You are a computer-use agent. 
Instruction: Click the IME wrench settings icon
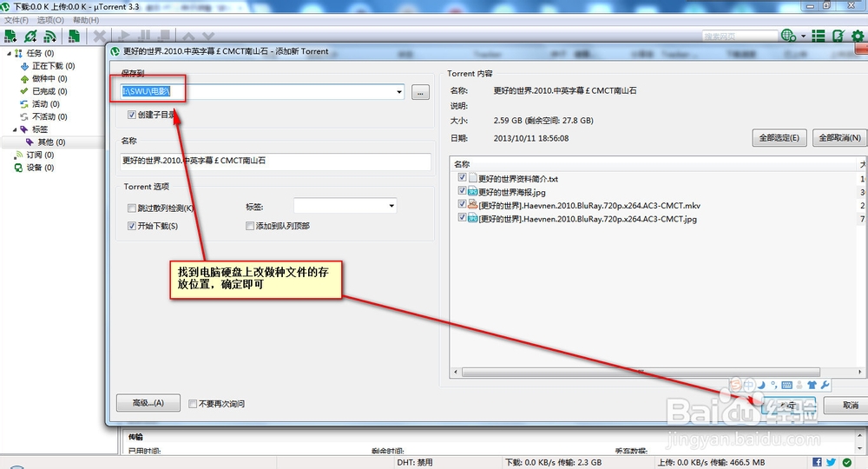(825, 385)
